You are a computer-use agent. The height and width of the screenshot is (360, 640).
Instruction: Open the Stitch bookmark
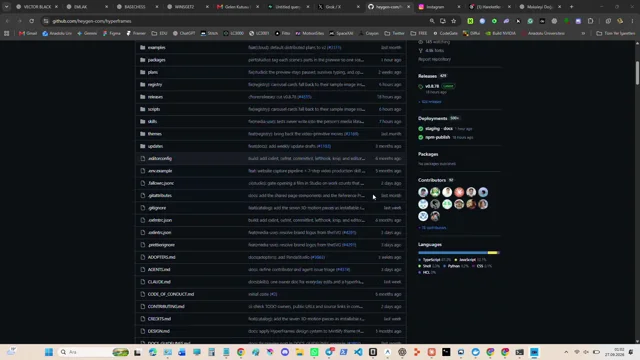pyautogui.click(x=209, y=33)
